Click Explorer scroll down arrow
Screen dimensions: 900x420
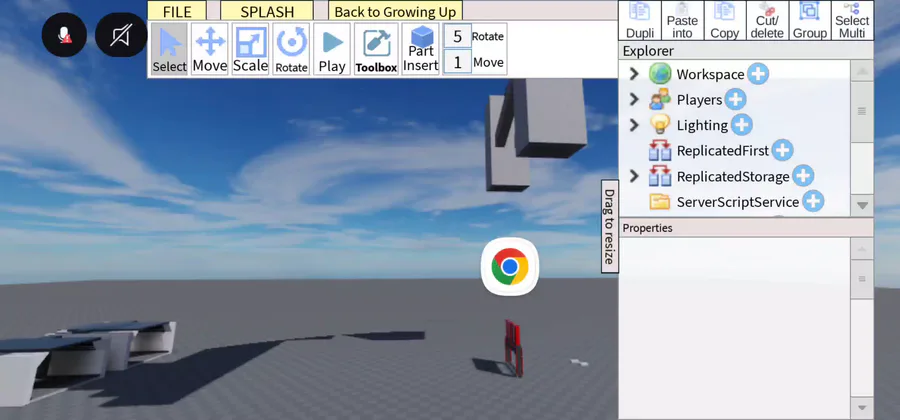(862, 205)
